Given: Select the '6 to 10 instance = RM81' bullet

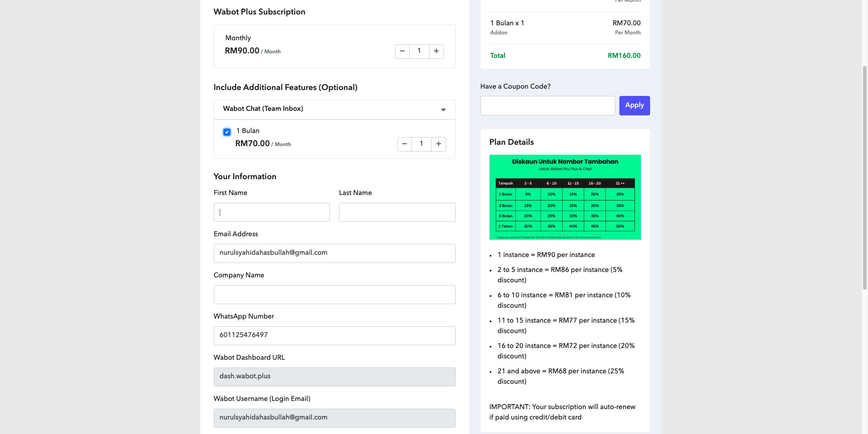Looking at the screenshot, I should 564,300.
